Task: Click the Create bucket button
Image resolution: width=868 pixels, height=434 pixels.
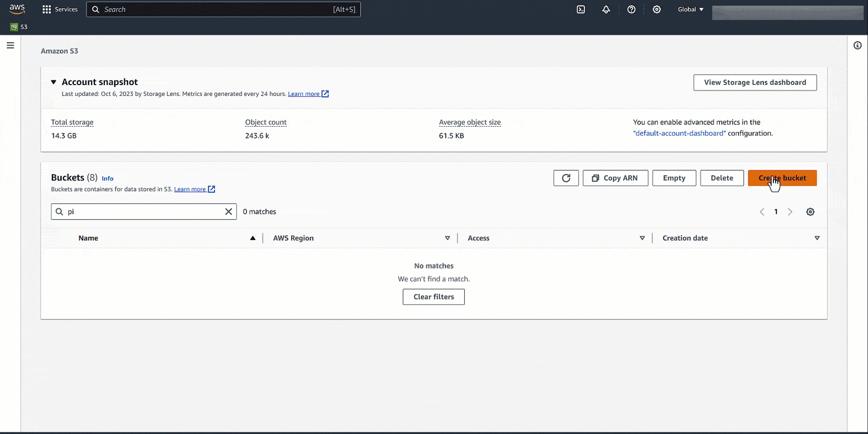Action: coord(782,178)
